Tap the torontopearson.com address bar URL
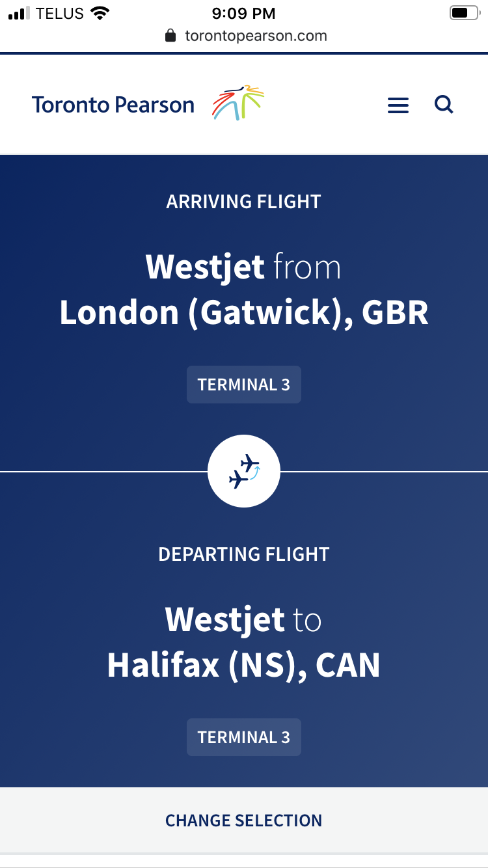 256,35
